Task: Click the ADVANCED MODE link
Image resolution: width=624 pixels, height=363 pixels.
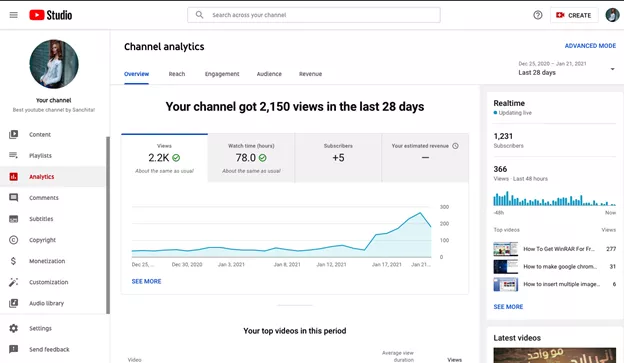Action: click(590, 46)
